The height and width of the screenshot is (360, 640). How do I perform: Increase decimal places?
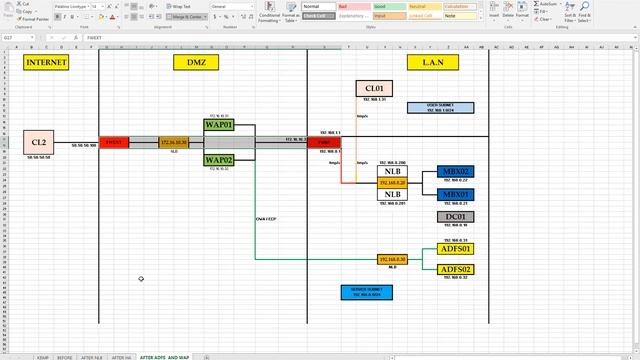243,17
